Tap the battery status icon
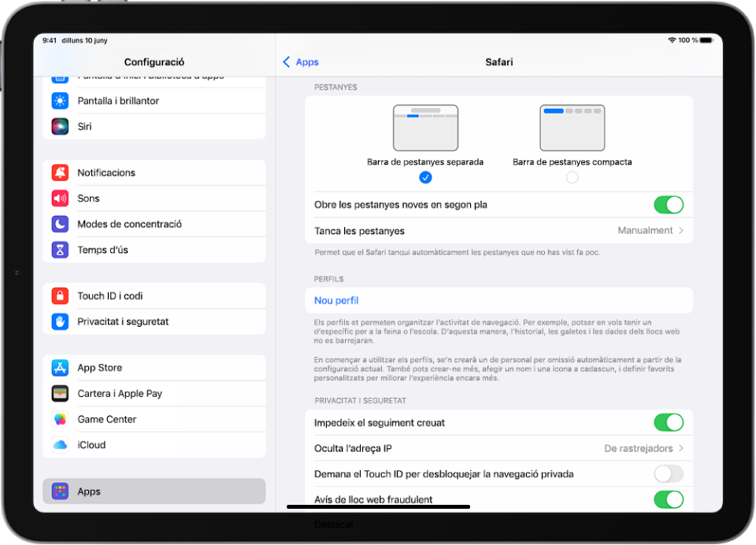756x545 pixels. [707, 40]
